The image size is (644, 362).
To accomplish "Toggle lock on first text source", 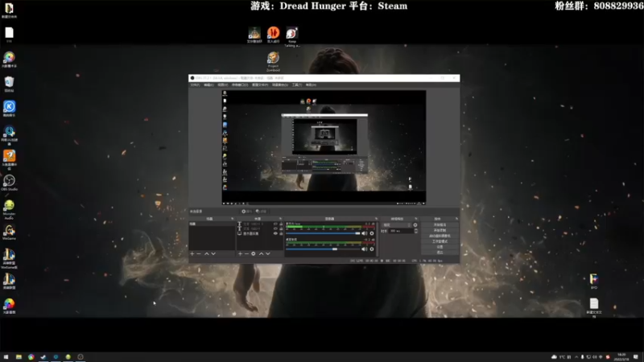I will (281, 224).
